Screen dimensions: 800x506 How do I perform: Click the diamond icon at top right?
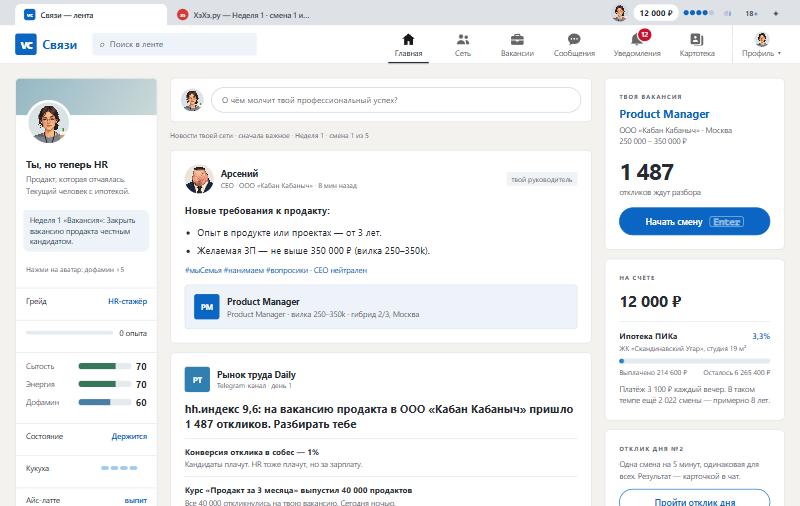[776, 14]
